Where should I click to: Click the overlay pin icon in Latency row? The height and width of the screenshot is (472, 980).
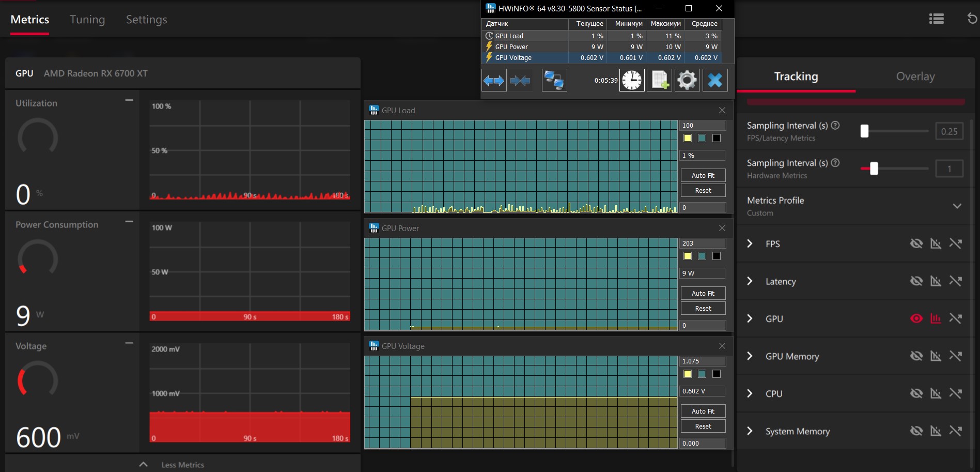pyautogui.click(x=956, y=281)
